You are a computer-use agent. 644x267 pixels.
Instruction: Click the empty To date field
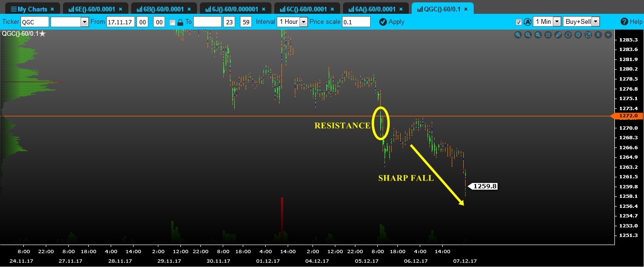click(208, 22)
